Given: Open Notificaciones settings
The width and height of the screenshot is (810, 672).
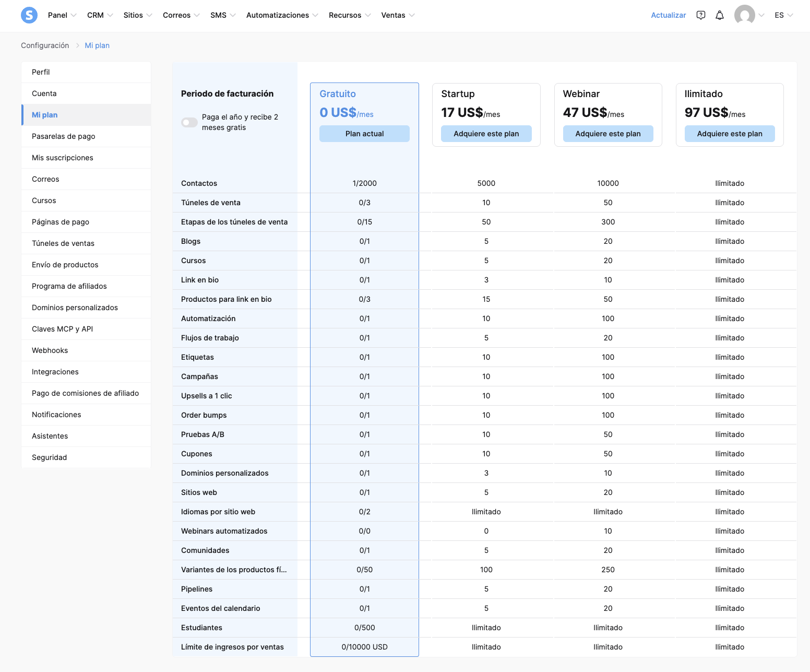Looking at the screenshot, I should coord(86,415).
